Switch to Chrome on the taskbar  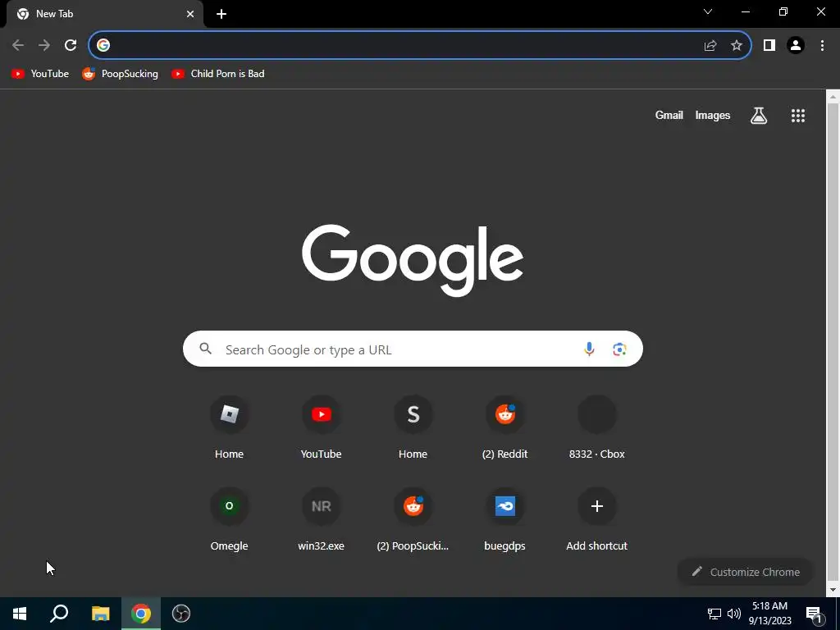[x=141, y=614]
